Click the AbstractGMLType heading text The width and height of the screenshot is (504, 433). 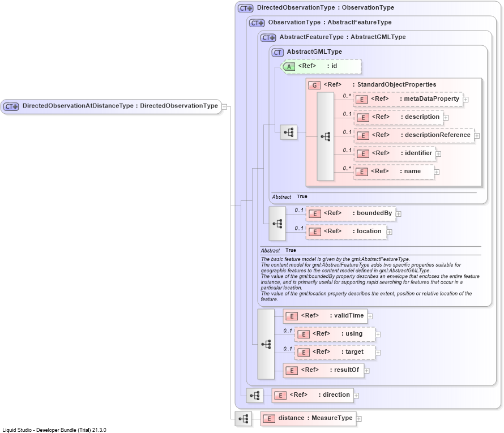coord(314,52)
